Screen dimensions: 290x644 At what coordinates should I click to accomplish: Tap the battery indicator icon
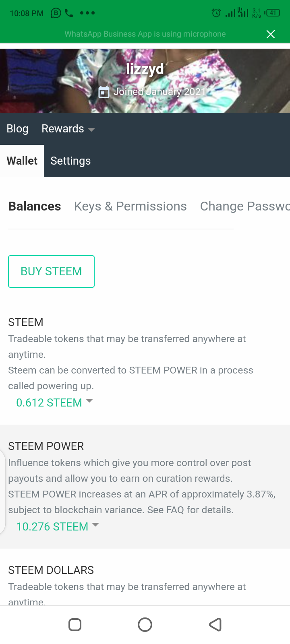tap(273, 13)
